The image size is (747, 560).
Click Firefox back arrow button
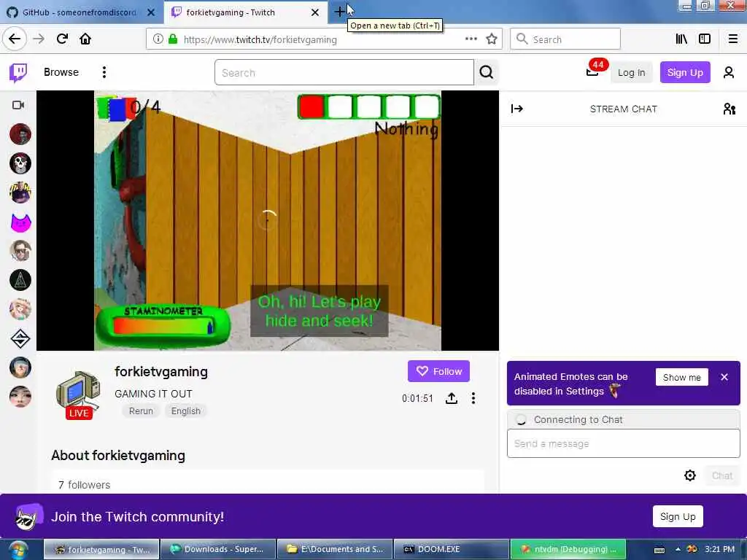(x=15, y=39)
